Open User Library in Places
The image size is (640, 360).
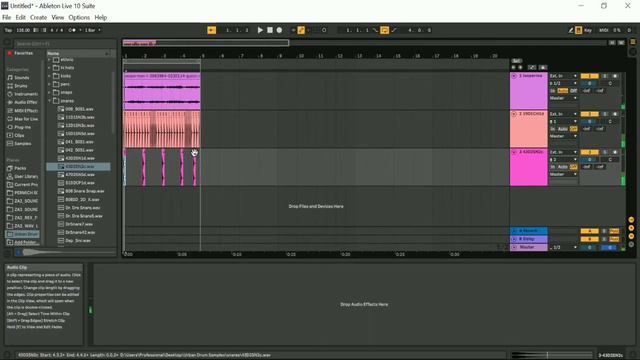(25, 176)
